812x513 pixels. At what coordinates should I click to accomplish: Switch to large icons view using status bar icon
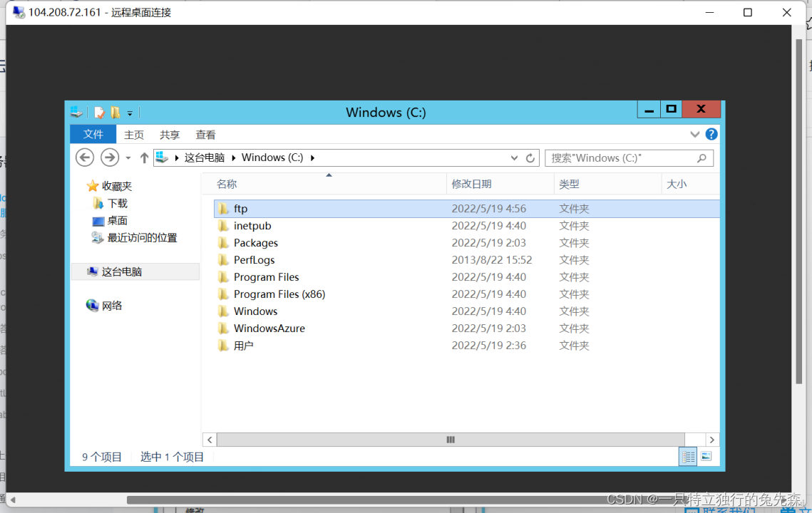pyautogui.click(x=706, y=457)
